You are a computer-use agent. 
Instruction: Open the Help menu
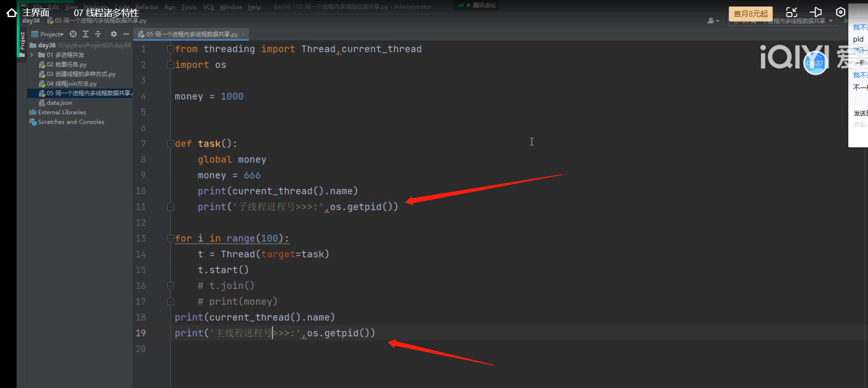(x=254, y=7)
